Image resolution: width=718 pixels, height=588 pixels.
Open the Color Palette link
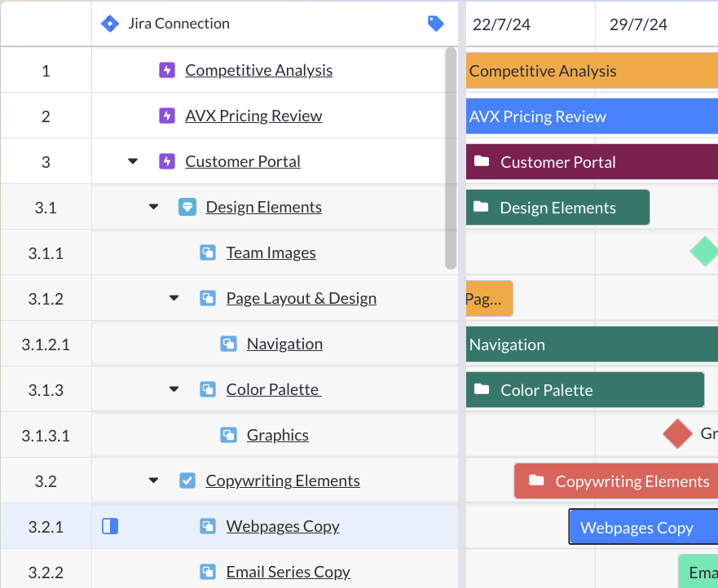(274, 390)
